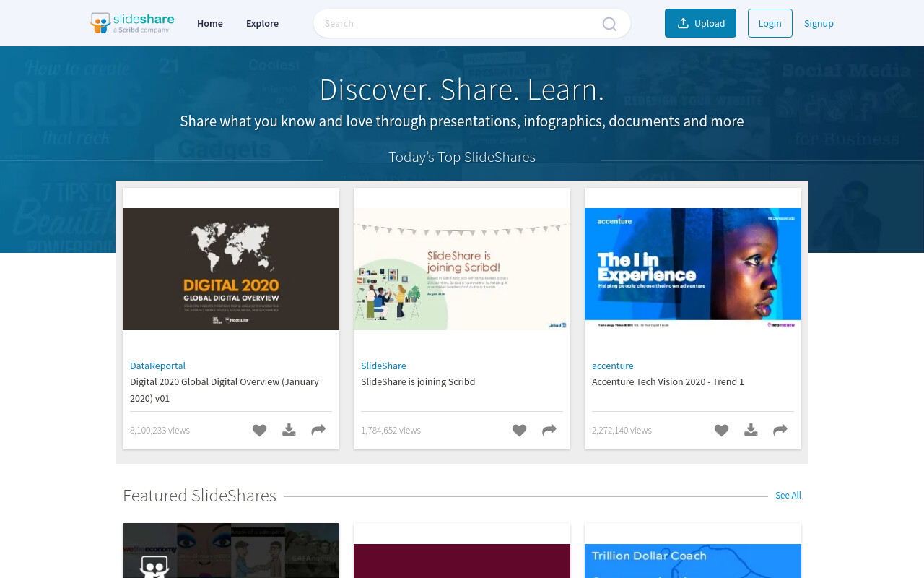The width and height of the screenshot is (924, 578).
Task: Click See All featured SlideShares link
Action: click(x=788, y=496)
